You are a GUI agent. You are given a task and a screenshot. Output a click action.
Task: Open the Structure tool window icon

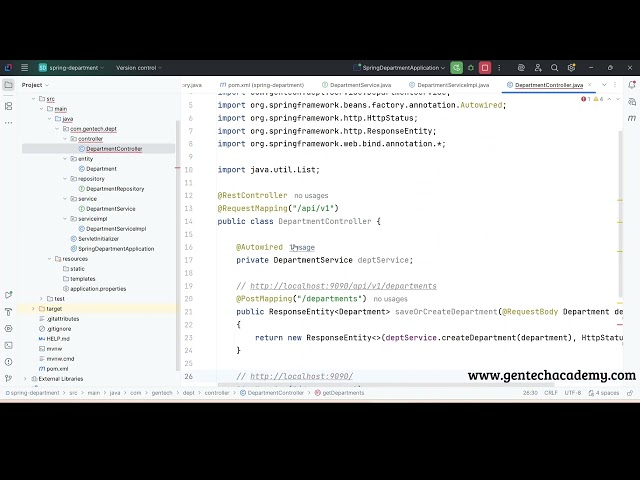(x=8, y=106)
